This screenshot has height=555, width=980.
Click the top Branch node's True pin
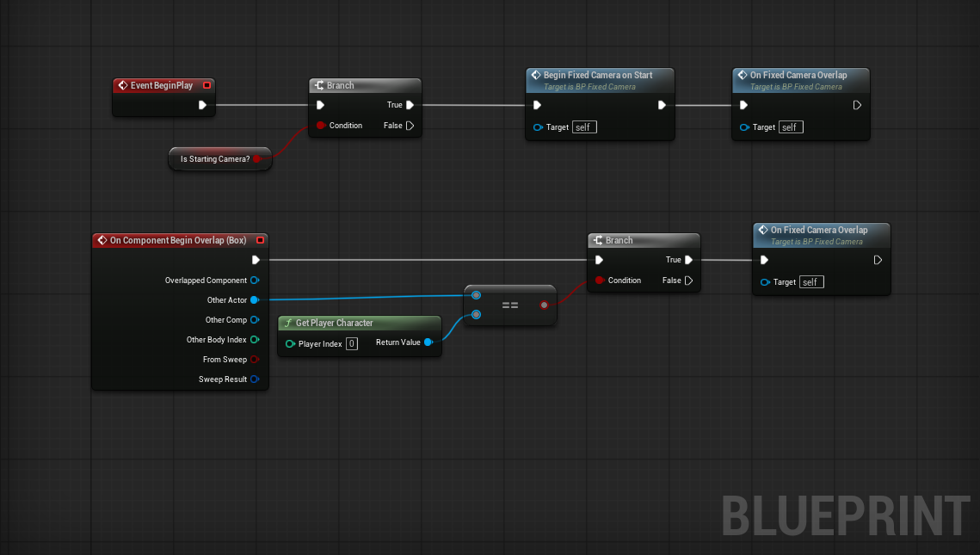[410, 105]
